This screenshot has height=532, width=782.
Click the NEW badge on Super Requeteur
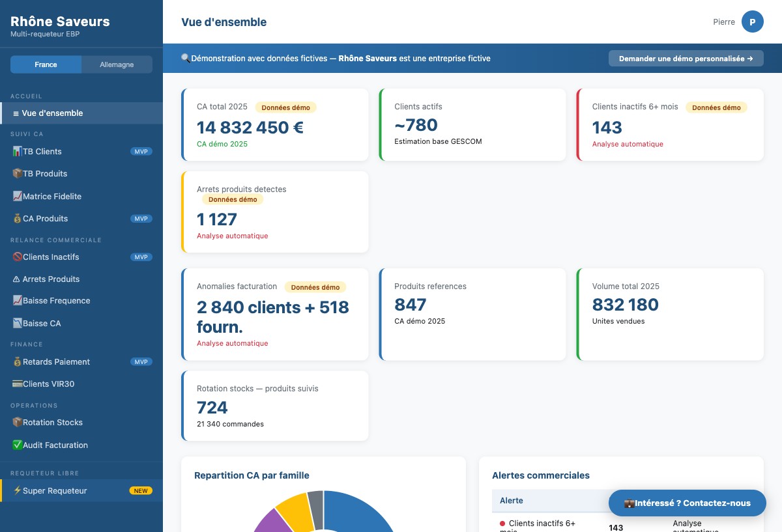pos(141,490)
